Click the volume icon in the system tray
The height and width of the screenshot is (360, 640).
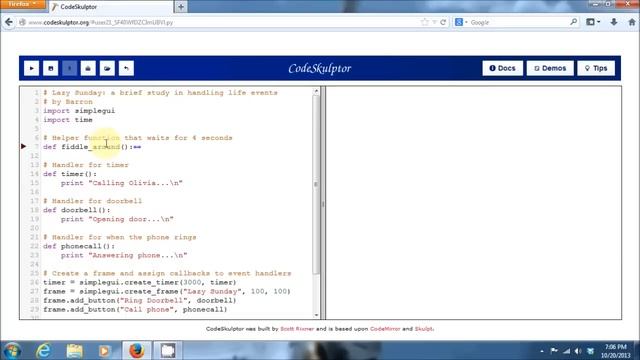pos(578,351)
